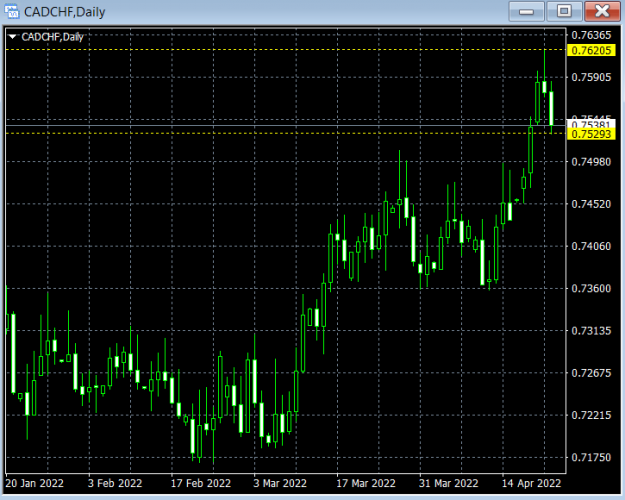Click the 14 Apr 2022 date label
625x500 pixels.
pos(531,483)
